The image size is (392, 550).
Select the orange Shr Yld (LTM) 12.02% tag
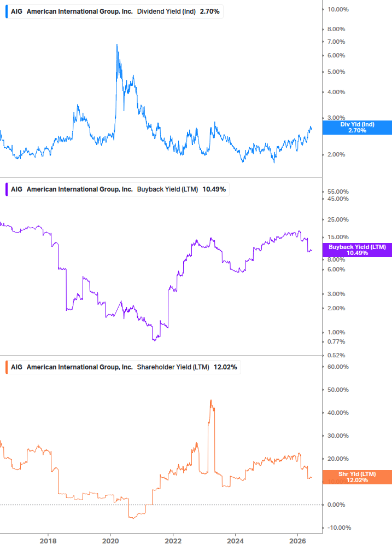[x=357, y=477]
